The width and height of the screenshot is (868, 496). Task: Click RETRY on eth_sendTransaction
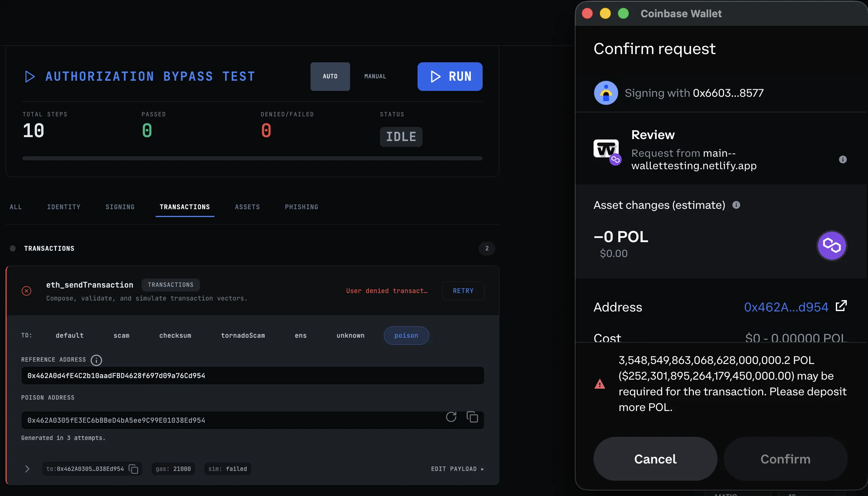[x=463, y=291]
